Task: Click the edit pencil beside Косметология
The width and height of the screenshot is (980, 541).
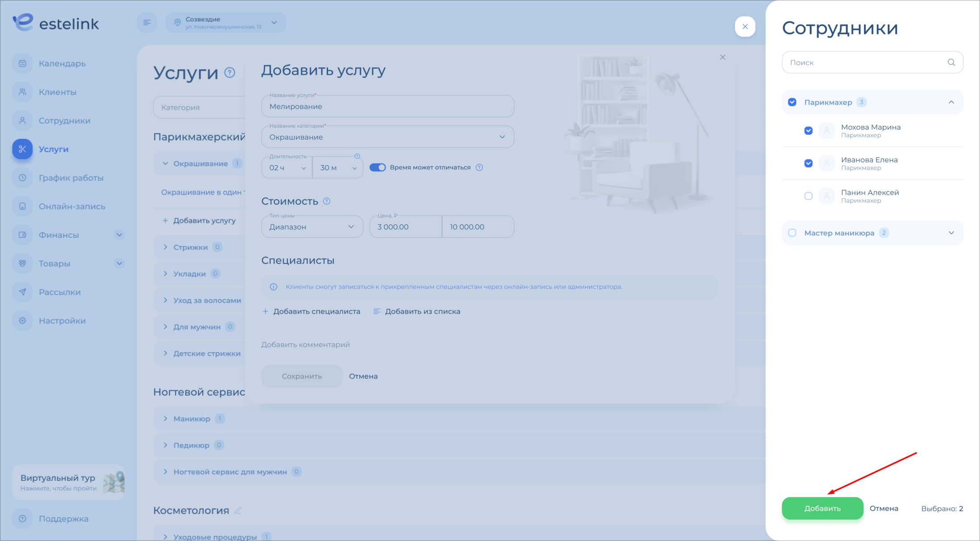Action: click(238, 510)
